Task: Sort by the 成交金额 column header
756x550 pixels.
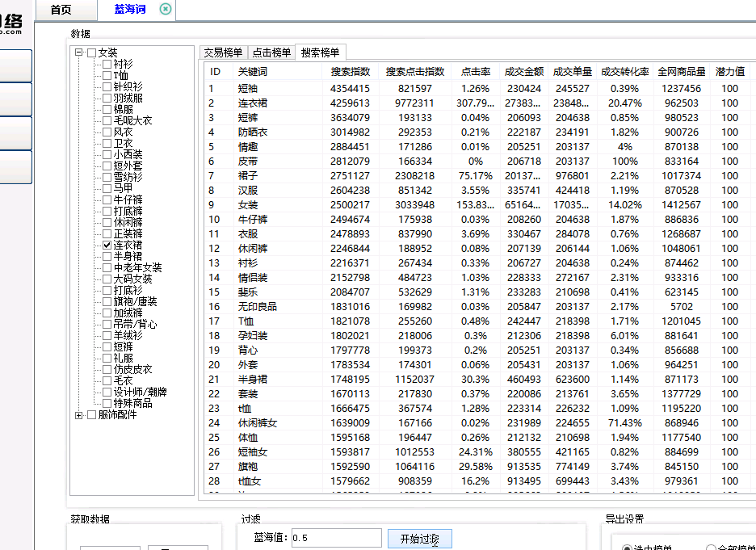Action: (523, 72)
